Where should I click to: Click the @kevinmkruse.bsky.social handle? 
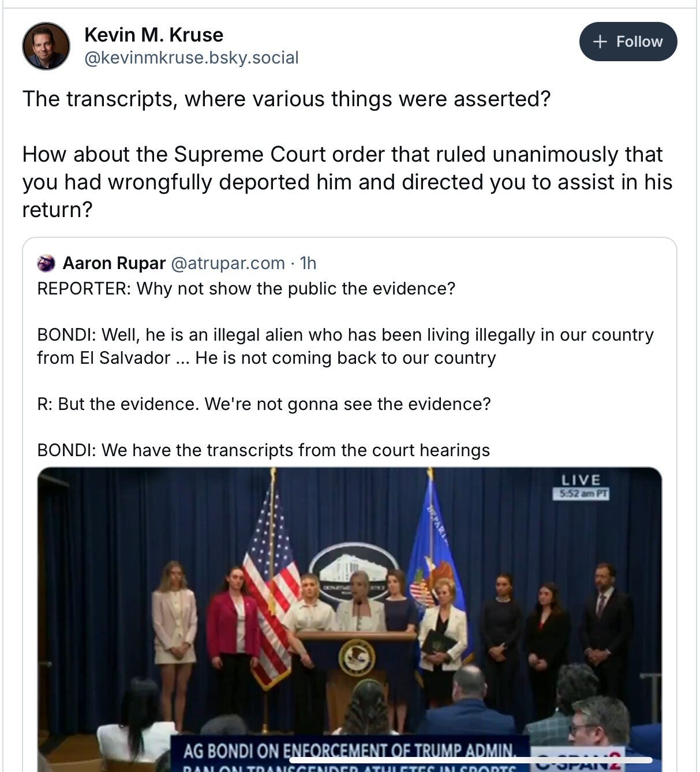click(192, 58)
